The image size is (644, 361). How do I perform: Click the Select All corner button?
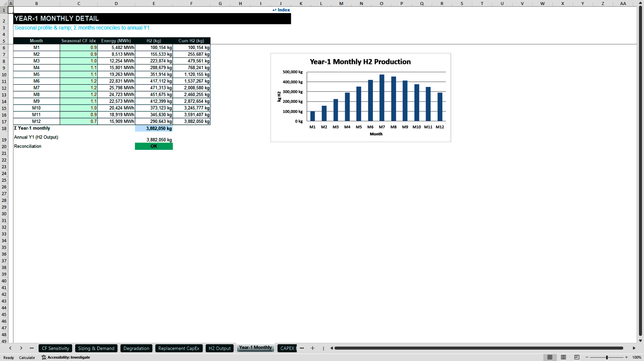point(4,3)
